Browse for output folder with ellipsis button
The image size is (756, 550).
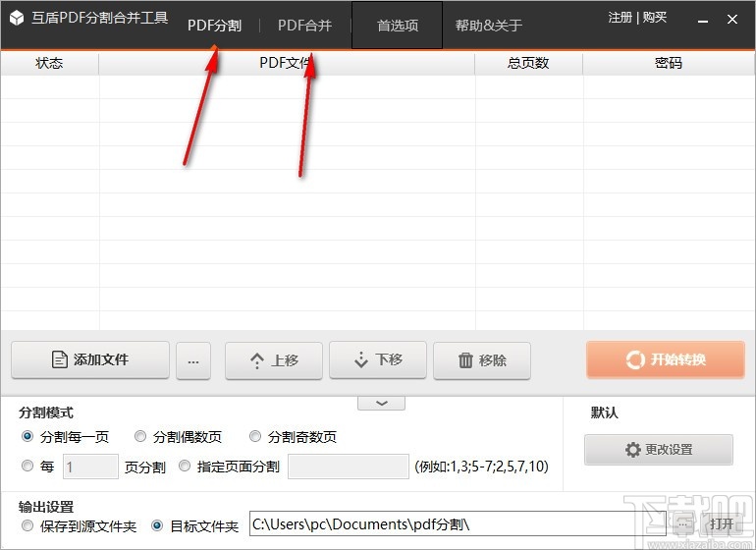(x=682, y=523)
